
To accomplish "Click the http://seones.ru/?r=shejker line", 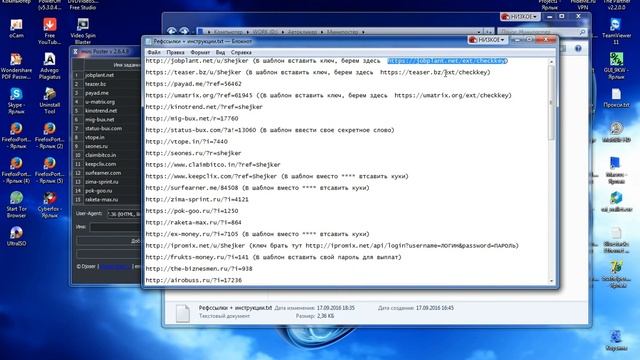I will (x=193, y=153).
